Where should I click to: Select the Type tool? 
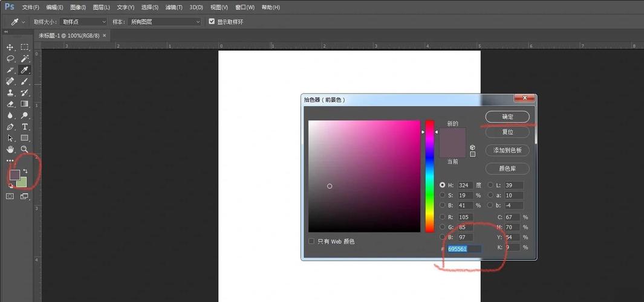tap(25, 127)
